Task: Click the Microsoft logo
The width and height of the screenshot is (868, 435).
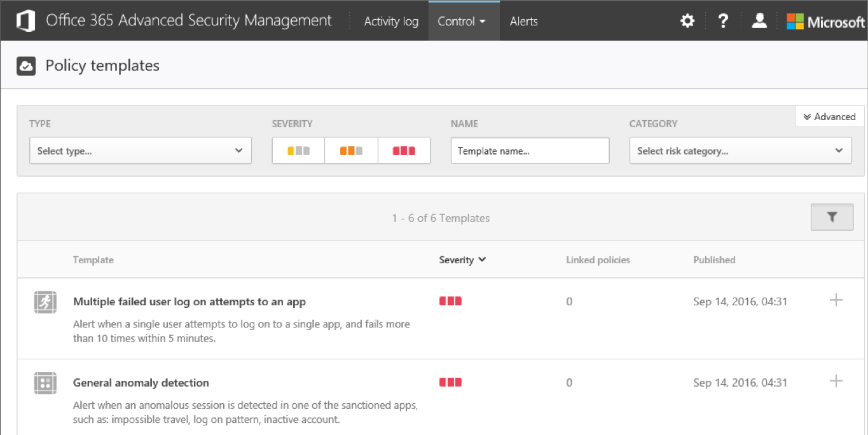Action: (x=825, y=22)
